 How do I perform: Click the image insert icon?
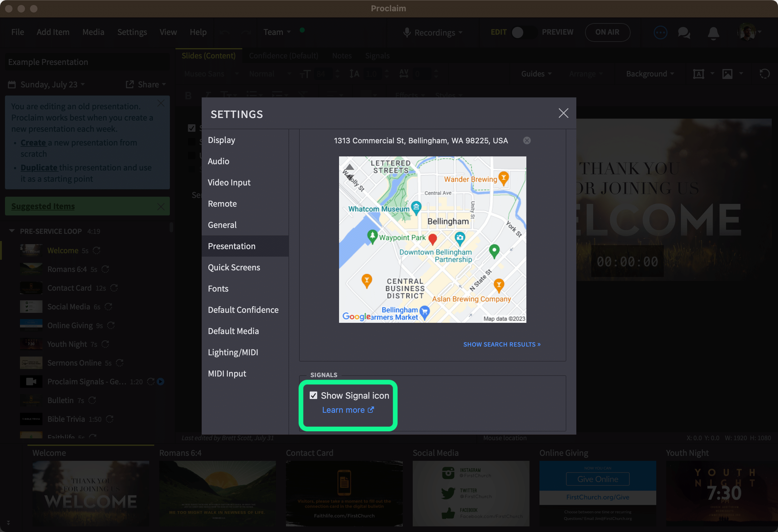(727, 74)
